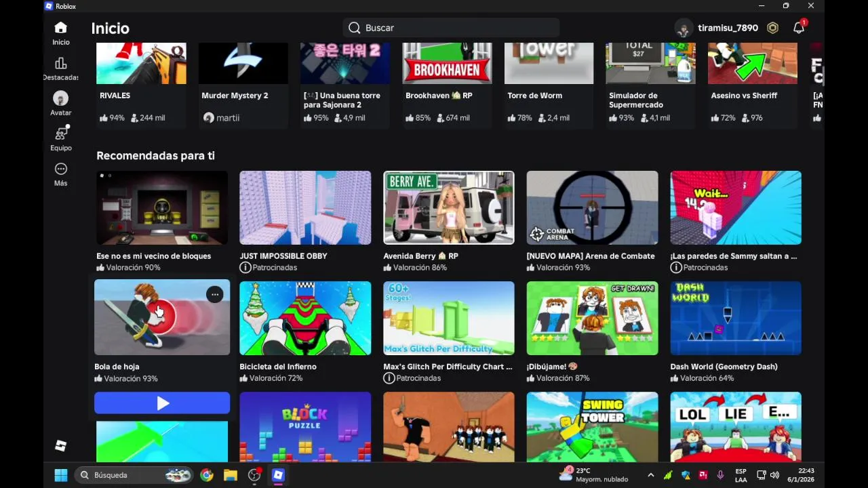868x488 pixels.
Task: Open Dash World Geometry Dash thumbnail
Action: [x=736, y=318]
